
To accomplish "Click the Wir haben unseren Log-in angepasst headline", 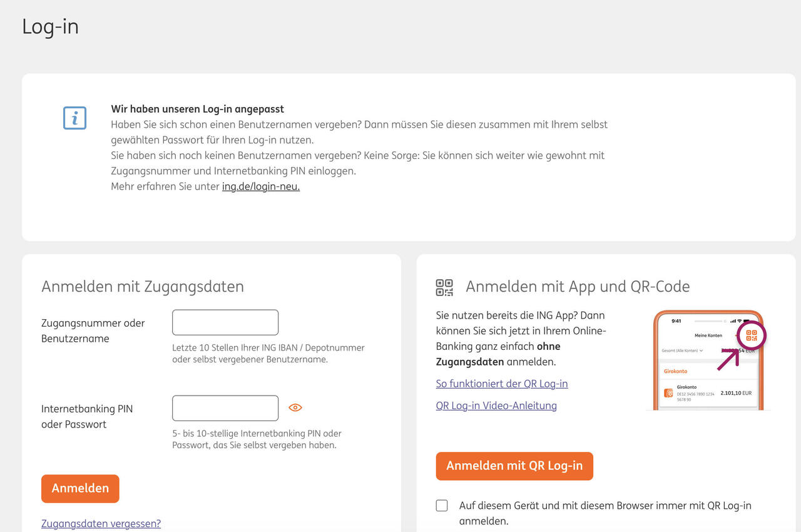I will [198, 109].
